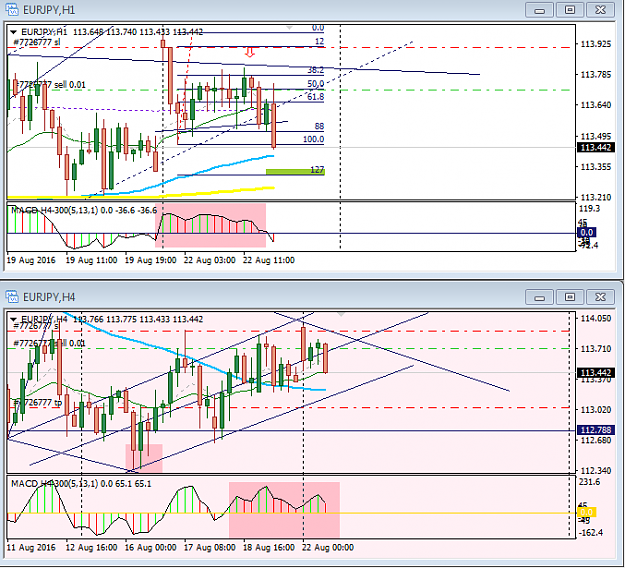This screenshot has height=568, width=625.
Task: Select the Fibonacci 127 level label
Action: pyautogui.click(x=317, y=170)
